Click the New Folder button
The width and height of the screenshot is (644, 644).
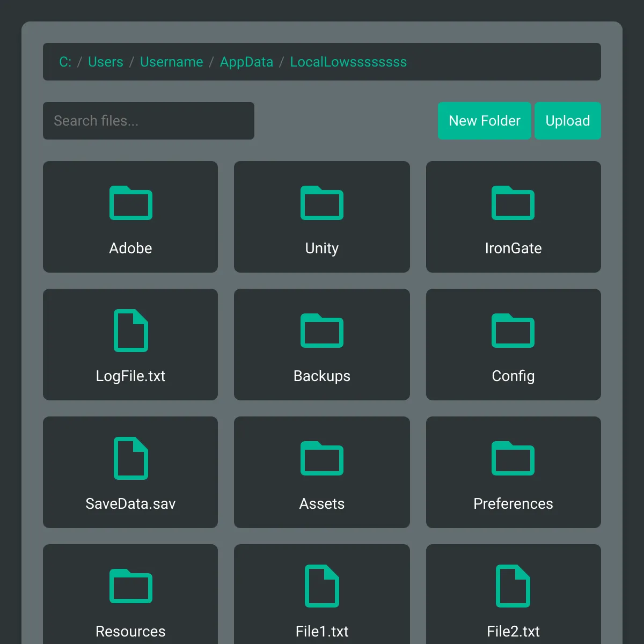(x=485, y=121)
